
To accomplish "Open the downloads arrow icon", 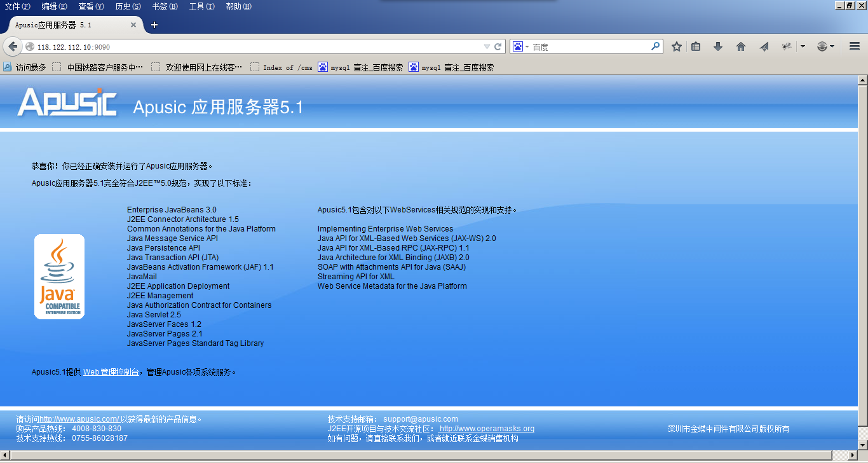I will point(718,46).
